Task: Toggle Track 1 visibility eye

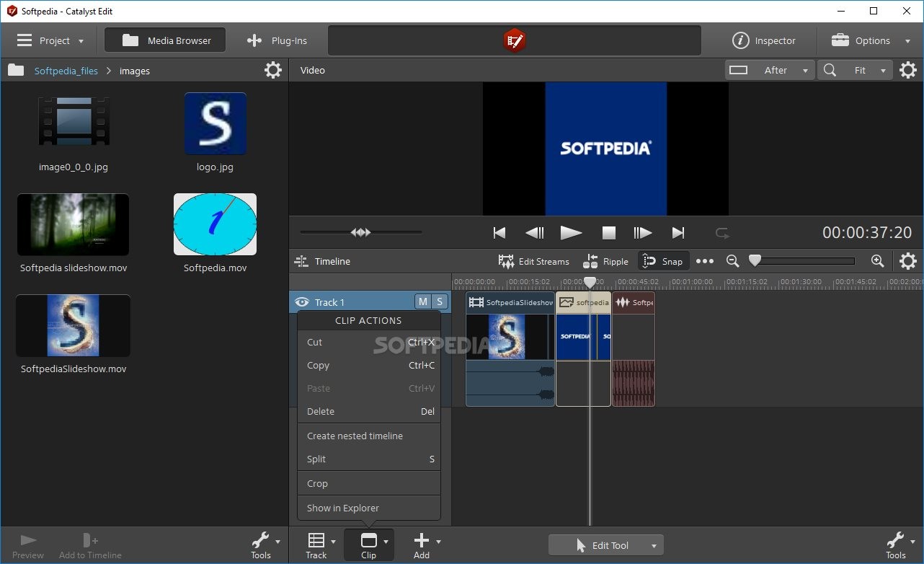Action: click(x=302, y=302)
